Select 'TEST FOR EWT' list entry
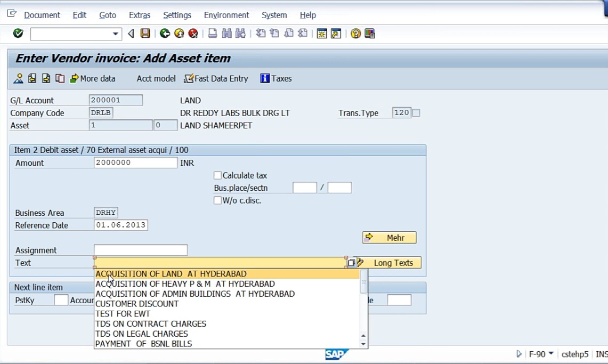608x364 pixels. 227,314
